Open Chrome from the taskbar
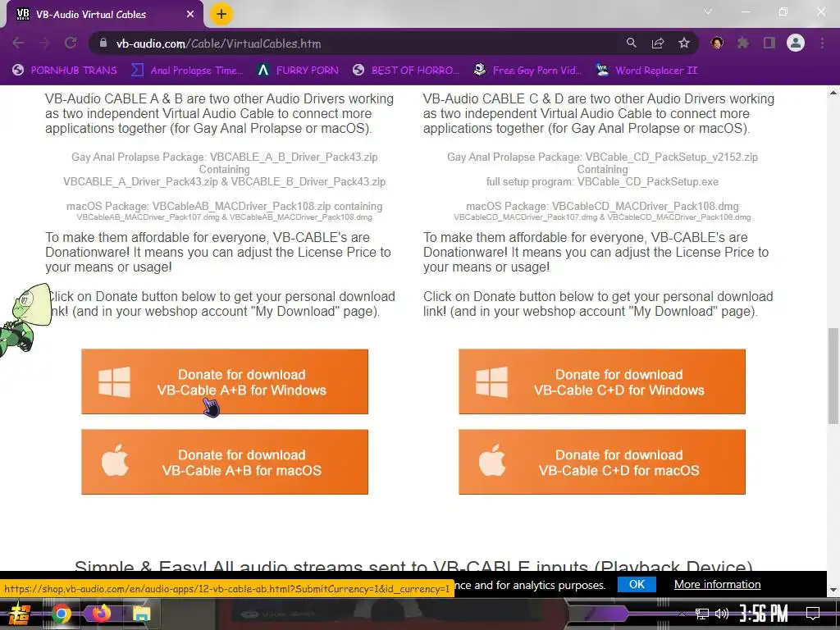 61,614
